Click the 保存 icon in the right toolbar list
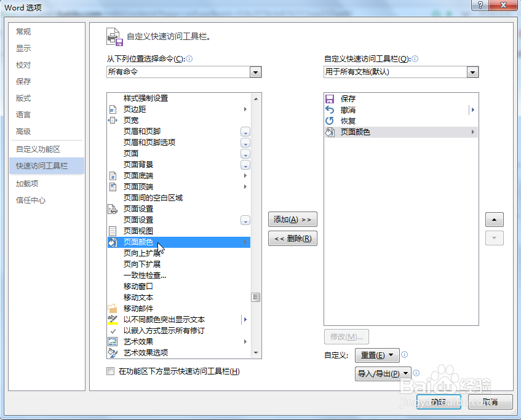Image resolution: width=521 pixels, height=420 pixels. 330,98
